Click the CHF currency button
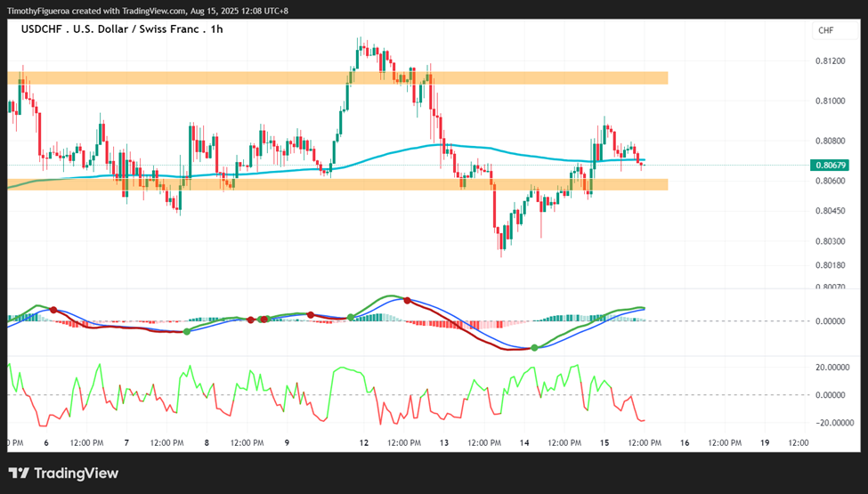This screenshot has width=868, height=494. pyautogui.click(x=834, y=30)
